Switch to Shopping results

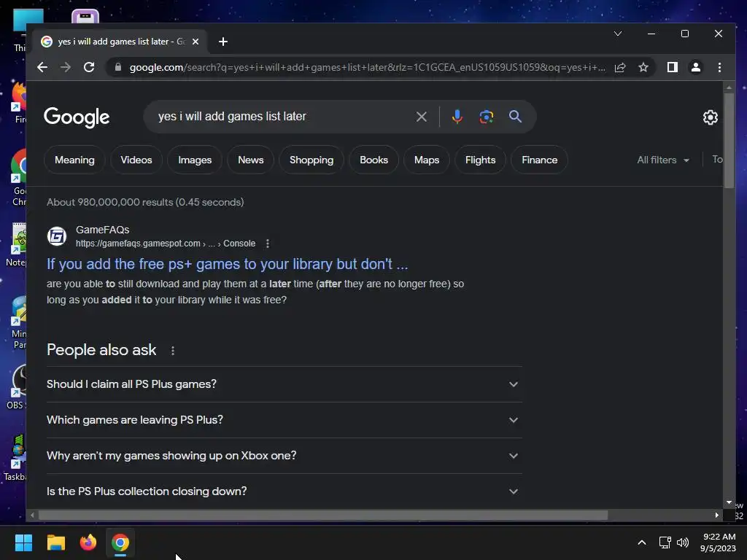pyautogui.click(x=311, y=160)
